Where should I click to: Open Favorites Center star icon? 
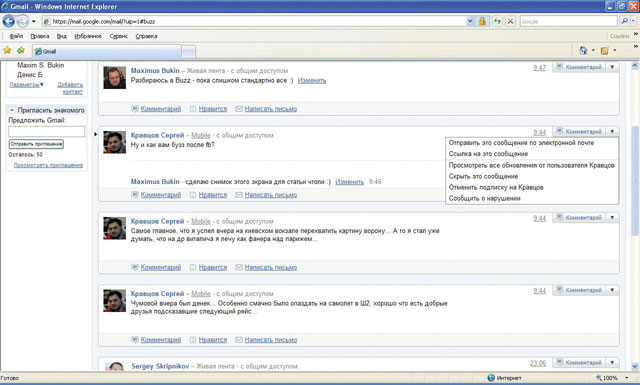[x=7, y=50]
